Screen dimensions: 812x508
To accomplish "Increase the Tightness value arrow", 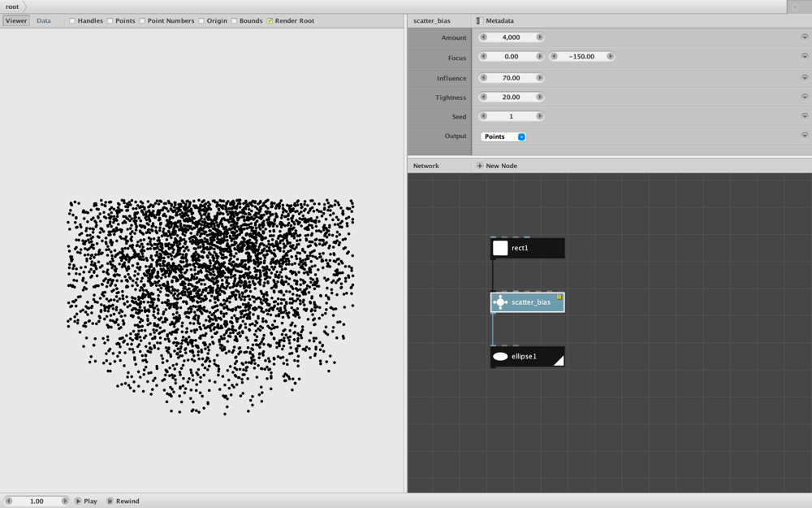I will tap(540, 97).
